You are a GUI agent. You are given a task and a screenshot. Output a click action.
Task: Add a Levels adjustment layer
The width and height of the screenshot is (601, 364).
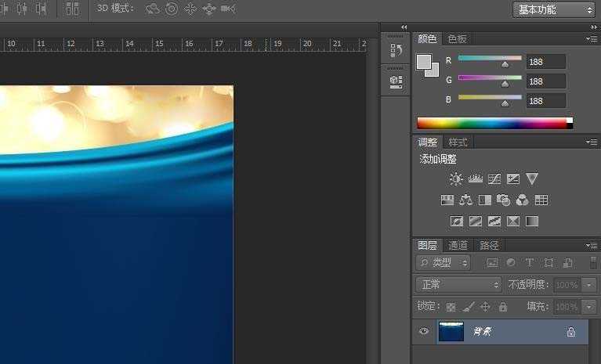[x=475, y=179]
